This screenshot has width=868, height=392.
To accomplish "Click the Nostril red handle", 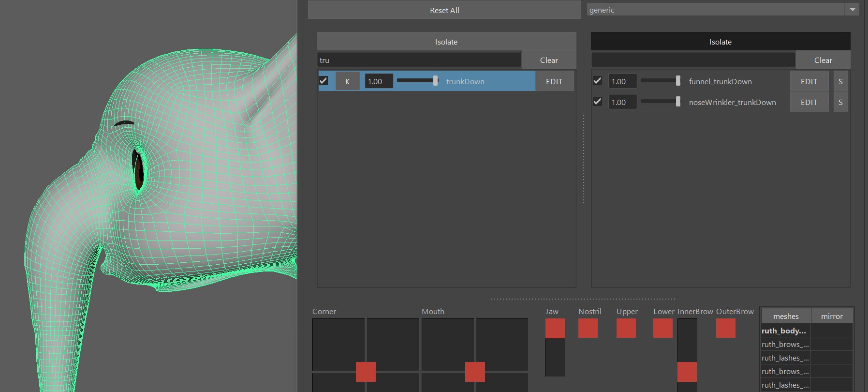I will click(x=588, y=329).
